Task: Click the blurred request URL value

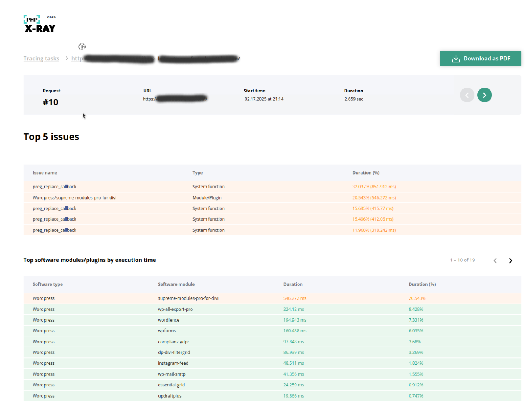Action: (175, 99)
